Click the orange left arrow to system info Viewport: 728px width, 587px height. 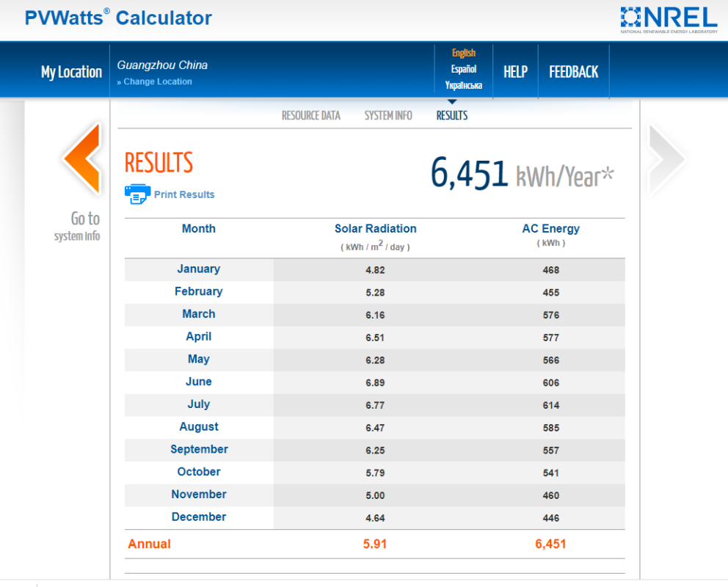pyautogui.click(x=82, y=158)
